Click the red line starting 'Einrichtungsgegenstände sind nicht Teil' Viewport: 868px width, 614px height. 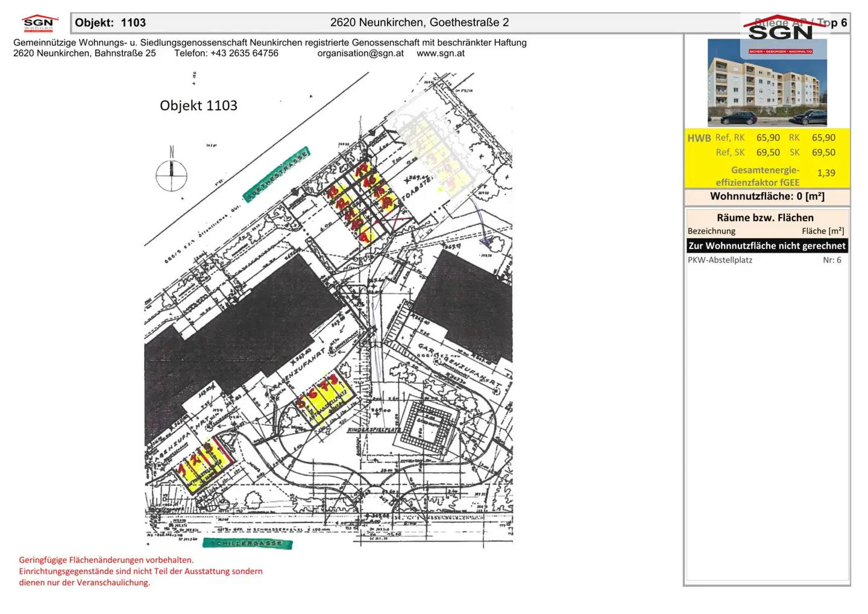140,571
